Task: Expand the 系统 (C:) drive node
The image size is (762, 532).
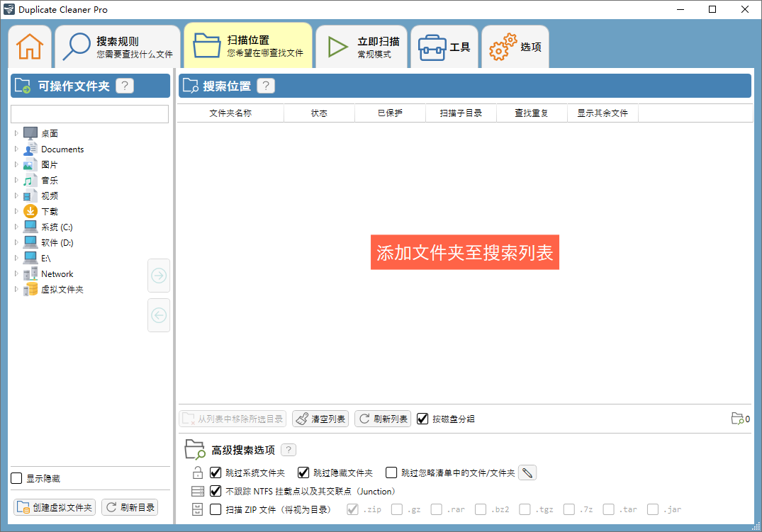Action: tap(16, 227)
